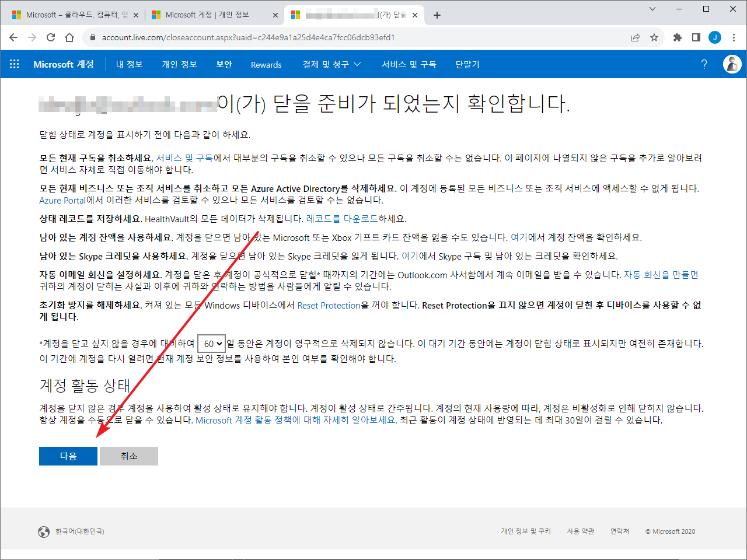Open the tab search chevron

(x=652, y=9)
